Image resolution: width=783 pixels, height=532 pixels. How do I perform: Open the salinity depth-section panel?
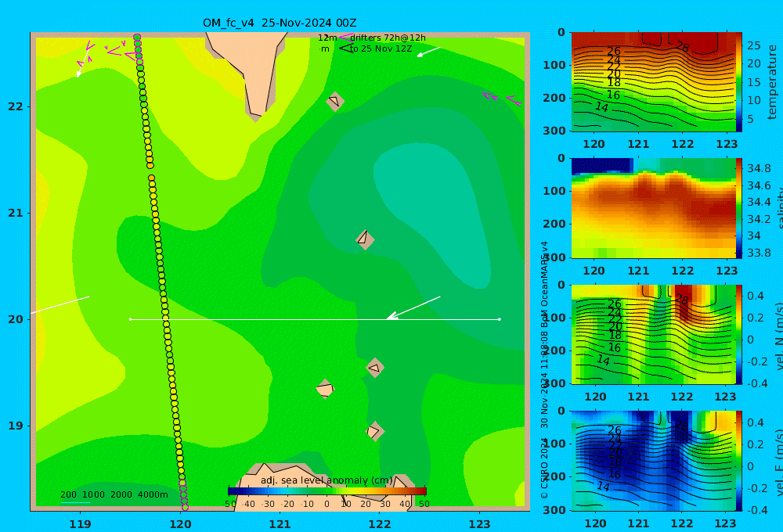653,208
